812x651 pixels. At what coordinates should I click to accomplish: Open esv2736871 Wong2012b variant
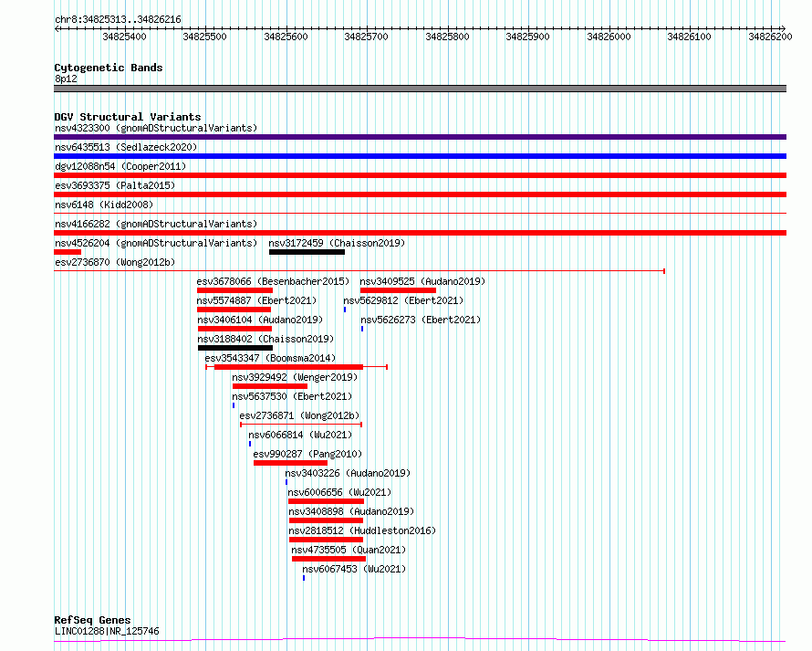pyautogui.click(x=299, y=415)
